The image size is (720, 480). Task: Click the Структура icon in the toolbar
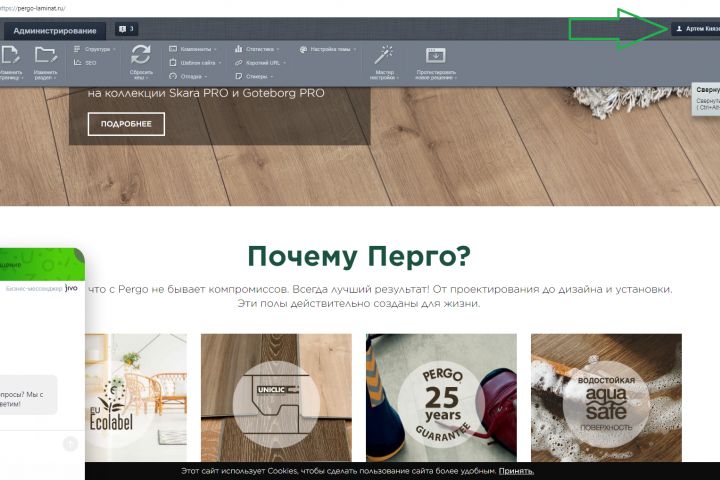click(77, 49)
